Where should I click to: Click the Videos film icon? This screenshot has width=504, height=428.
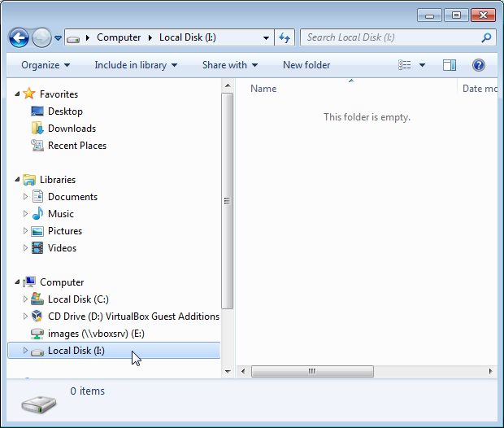point(37,248)
